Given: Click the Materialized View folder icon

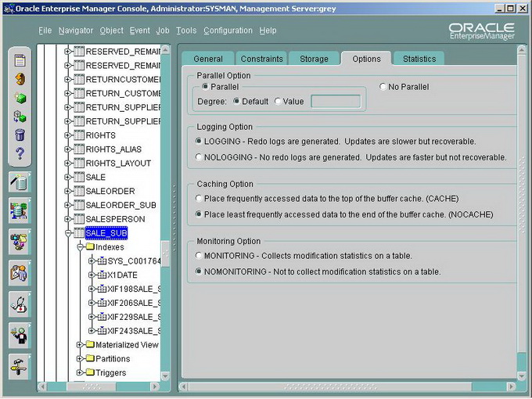Looking at the screenshot, I should 90,344.
